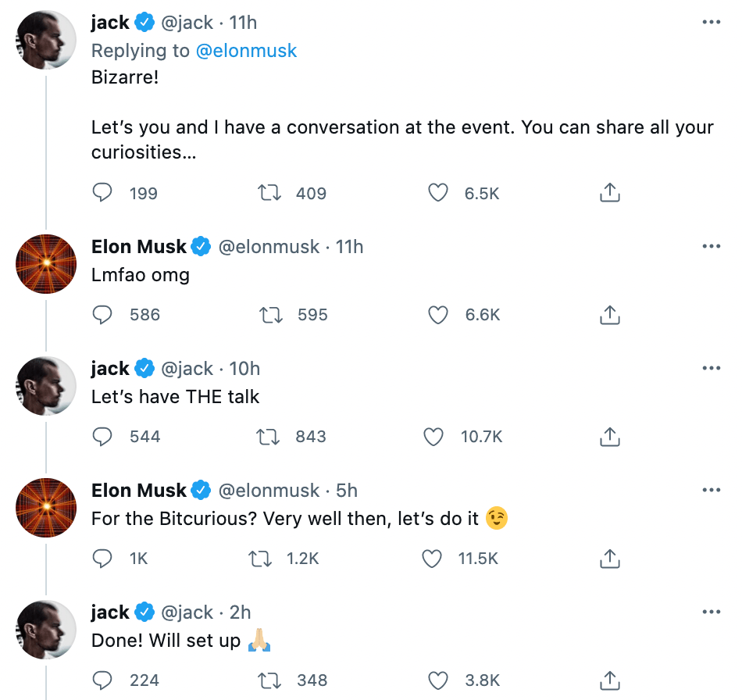Share Elon Musk's "Lmfao omg" tweet
Viewport: 742px width, 700px height.
point(610,315)
